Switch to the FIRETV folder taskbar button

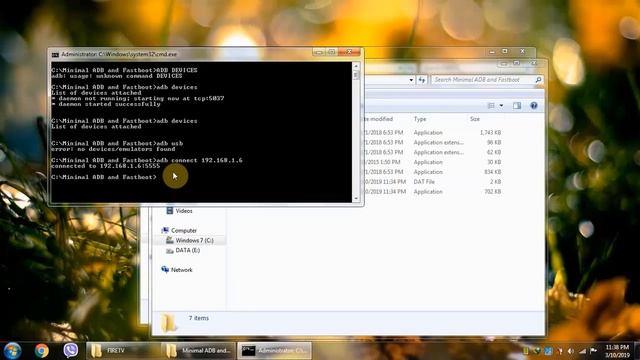pos(123,351)
